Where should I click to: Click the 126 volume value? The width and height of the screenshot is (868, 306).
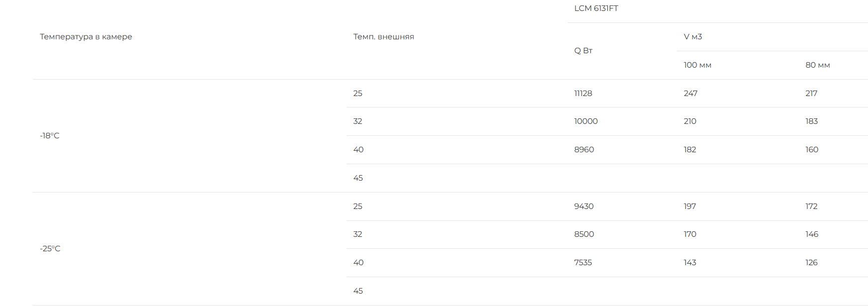(811, 263)
